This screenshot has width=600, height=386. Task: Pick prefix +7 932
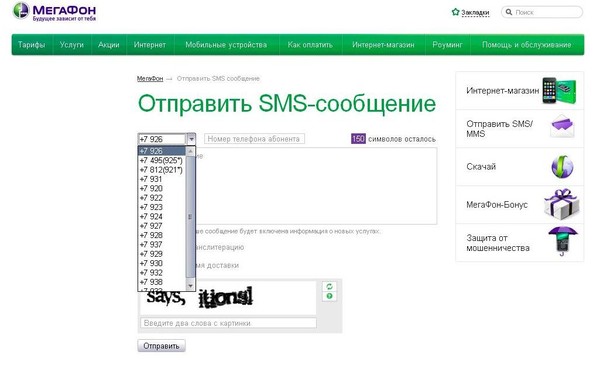pyautogui.click(x=162, y=272)
